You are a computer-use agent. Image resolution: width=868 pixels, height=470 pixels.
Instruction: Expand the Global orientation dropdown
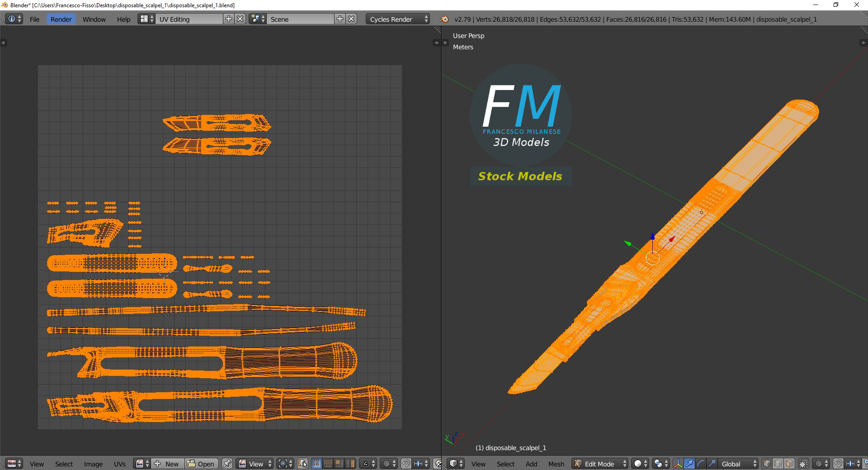click(738, 464)
